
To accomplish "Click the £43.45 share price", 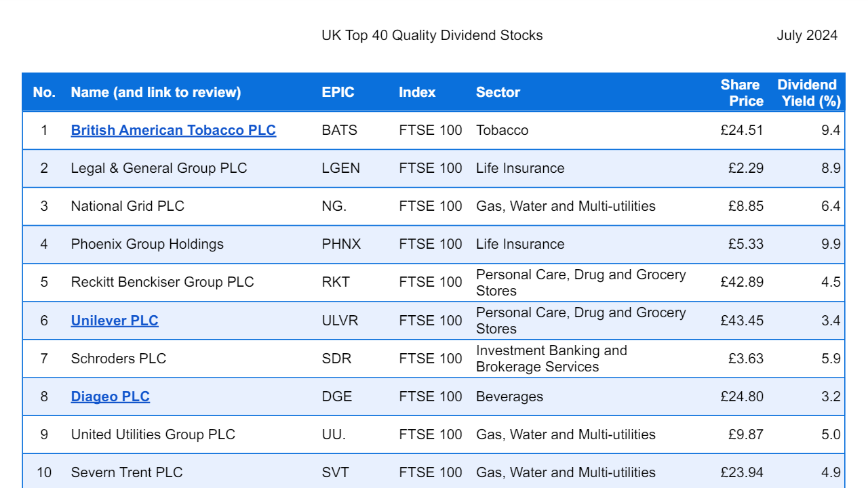I will coord(742,321).
